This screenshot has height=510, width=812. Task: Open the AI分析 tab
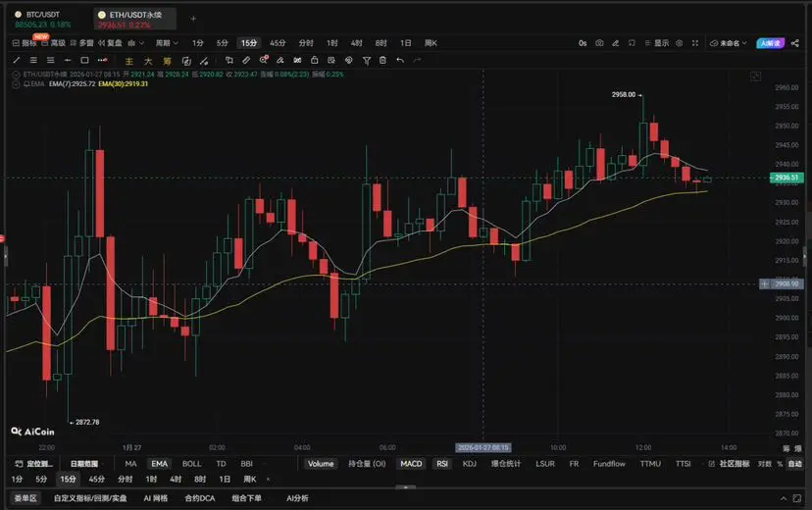tap(297, 498)
